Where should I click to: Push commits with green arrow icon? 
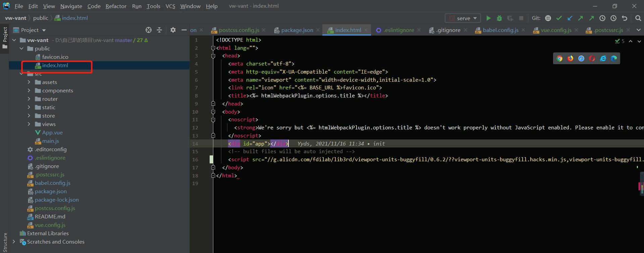[x=581, y=18]
